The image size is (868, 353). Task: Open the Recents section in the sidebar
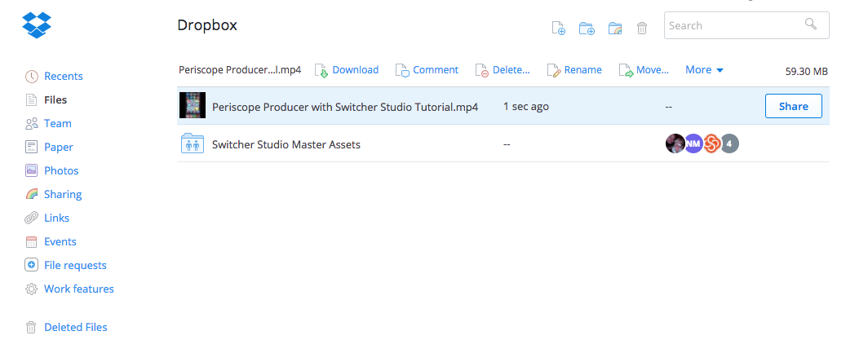(x=63, y=76)
